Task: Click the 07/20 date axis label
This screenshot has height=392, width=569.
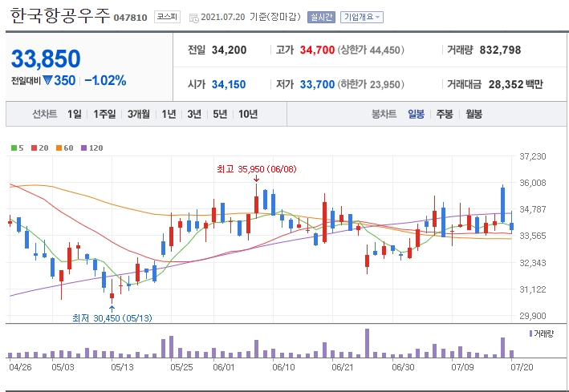Action: pos(522,367)
